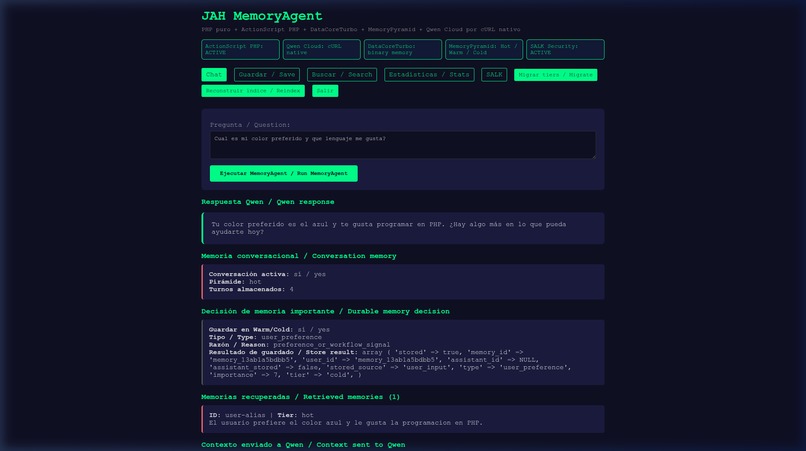
Task: Click the Salir button
Action: (x=325, y=91)
